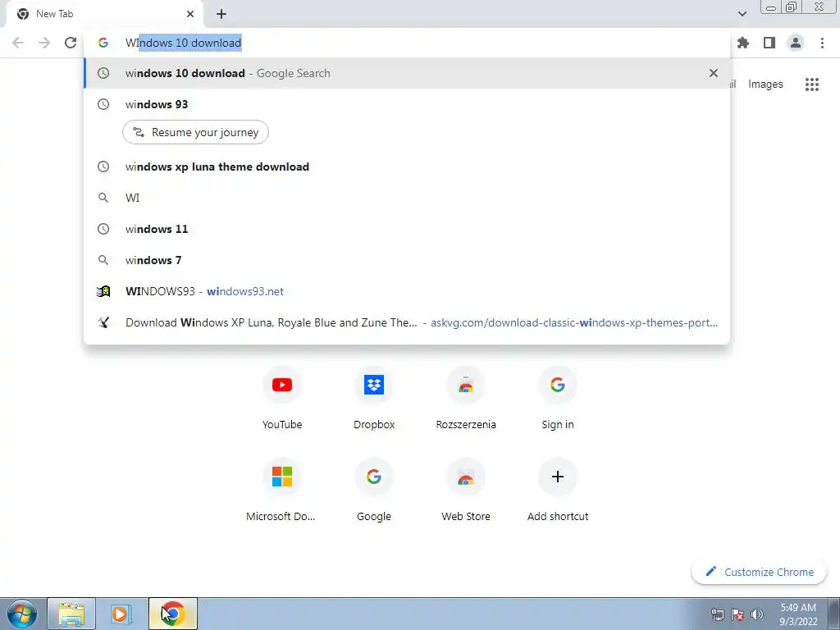
Task: Open the Web Store shortcut
Action: [x=466, y=491]
